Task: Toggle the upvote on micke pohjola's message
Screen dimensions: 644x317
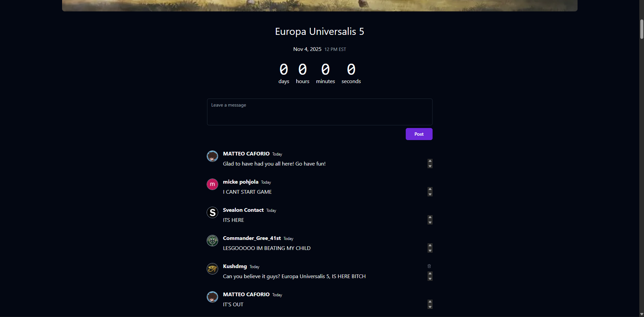Action: (430, 189)
